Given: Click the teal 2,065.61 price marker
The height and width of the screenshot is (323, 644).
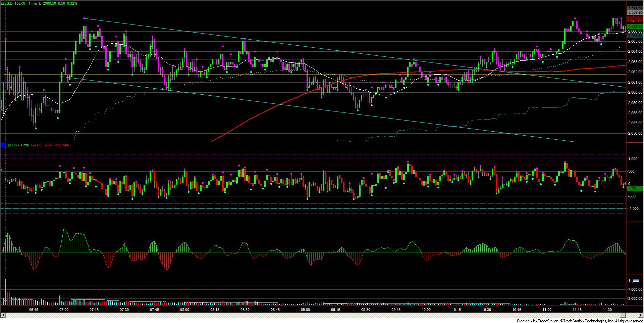Looking at the screenshot, I should [x=635, y=35].
